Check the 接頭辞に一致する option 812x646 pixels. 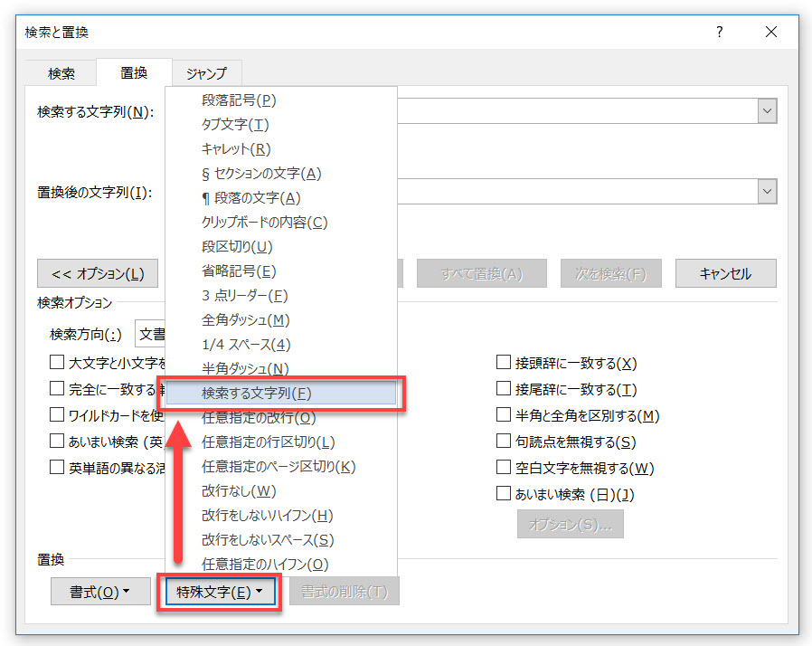[504, 362]
